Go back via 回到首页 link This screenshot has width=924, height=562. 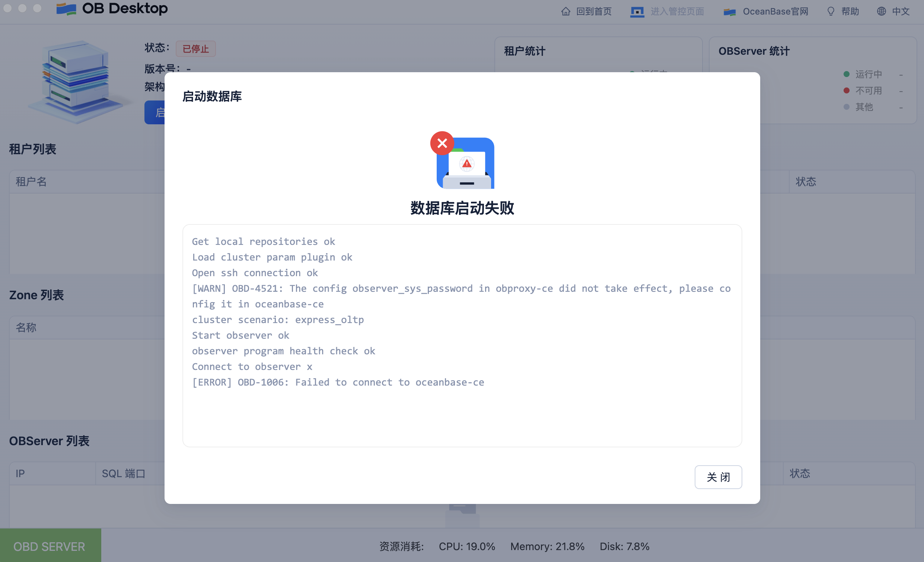pos(594,12)
